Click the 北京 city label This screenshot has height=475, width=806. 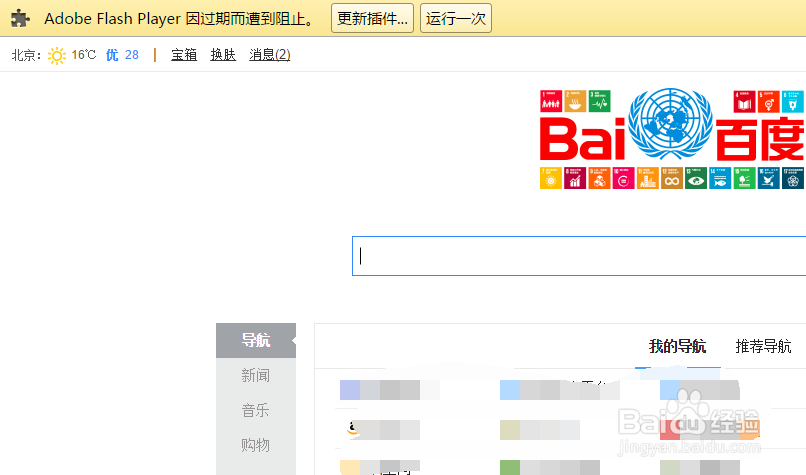(24, 55)
